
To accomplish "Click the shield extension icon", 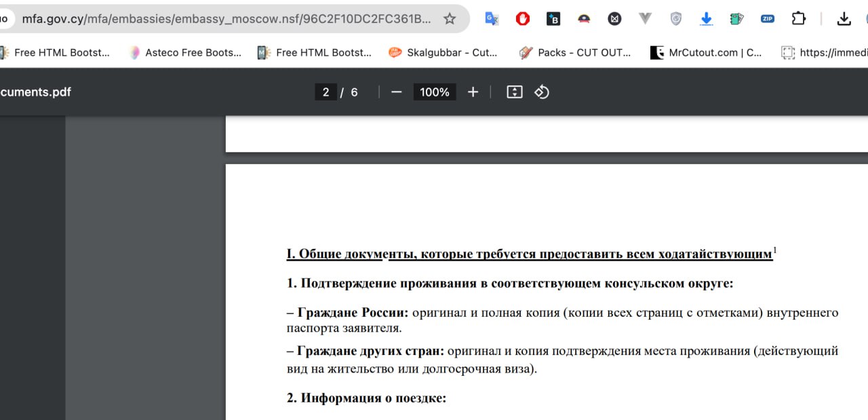I will coord(676,19).
